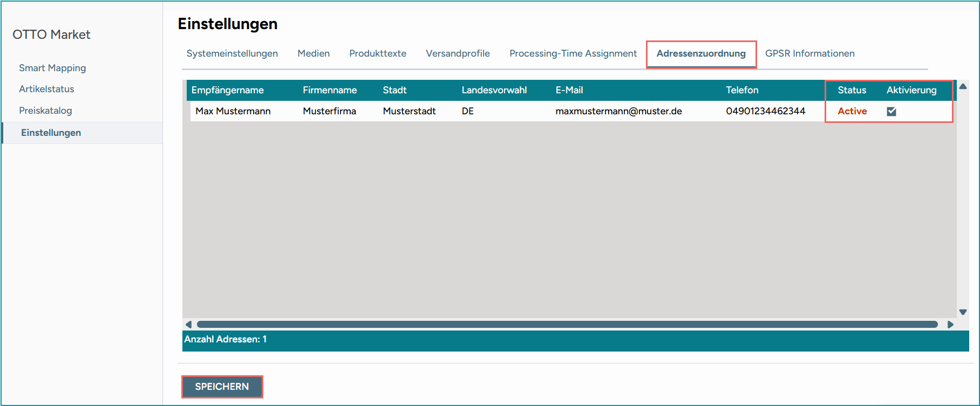Click the Telefon column header
Viewport: 980px width, 406px height.
[x=742, y=90]
